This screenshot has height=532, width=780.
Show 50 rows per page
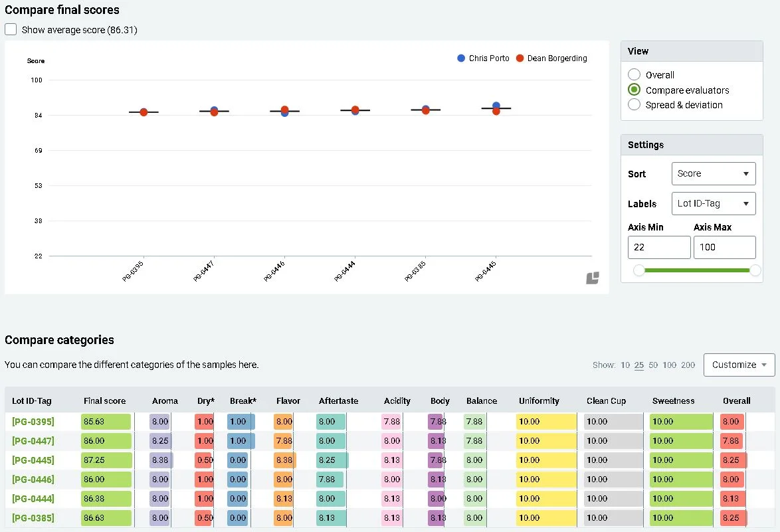[653, 365]
